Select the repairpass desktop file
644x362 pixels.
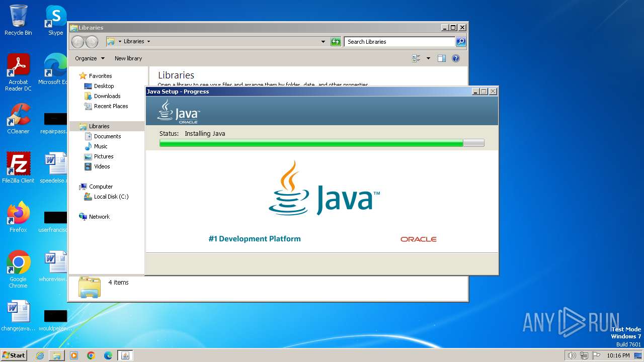point(55,124)
